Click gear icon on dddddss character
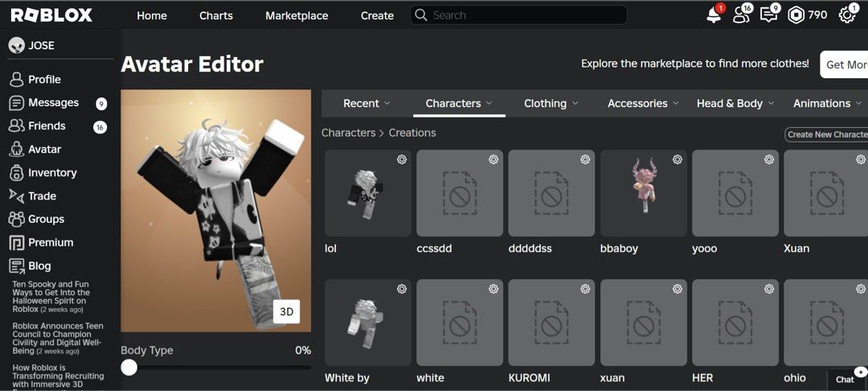 [x=585, y=159]
